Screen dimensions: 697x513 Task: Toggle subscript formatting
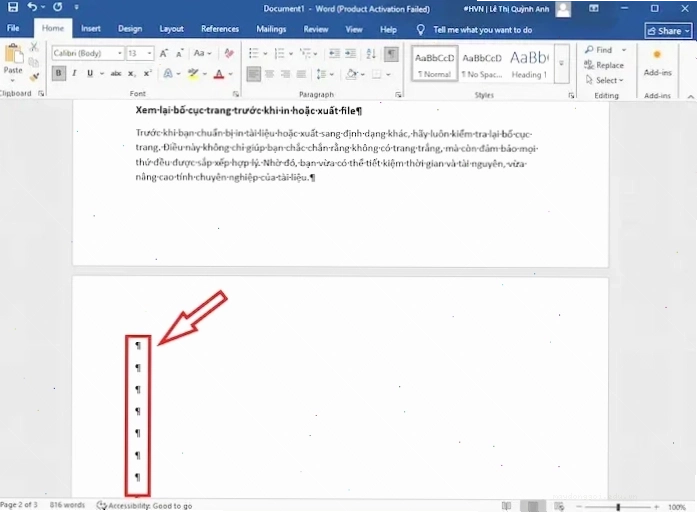coord(132,74)
